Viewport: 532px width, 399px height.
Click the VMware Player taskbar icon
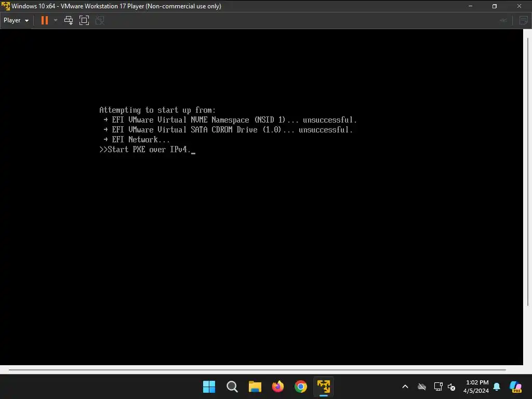[x=323, y=387]
